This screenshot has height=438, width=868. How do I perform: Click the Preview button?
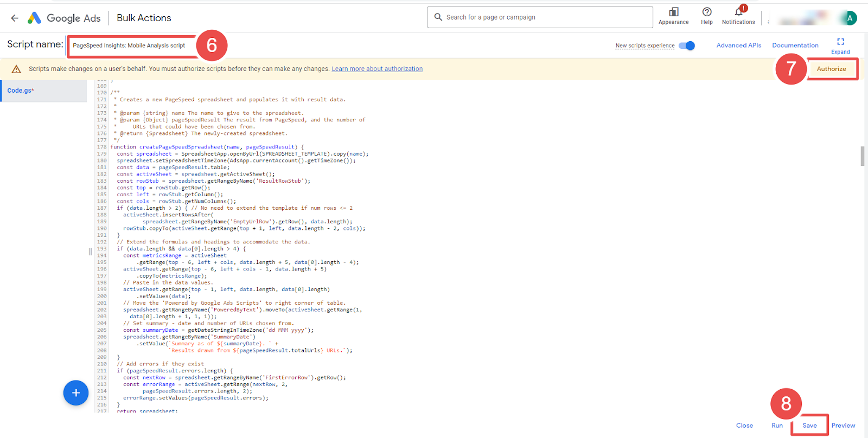(843, 426)
